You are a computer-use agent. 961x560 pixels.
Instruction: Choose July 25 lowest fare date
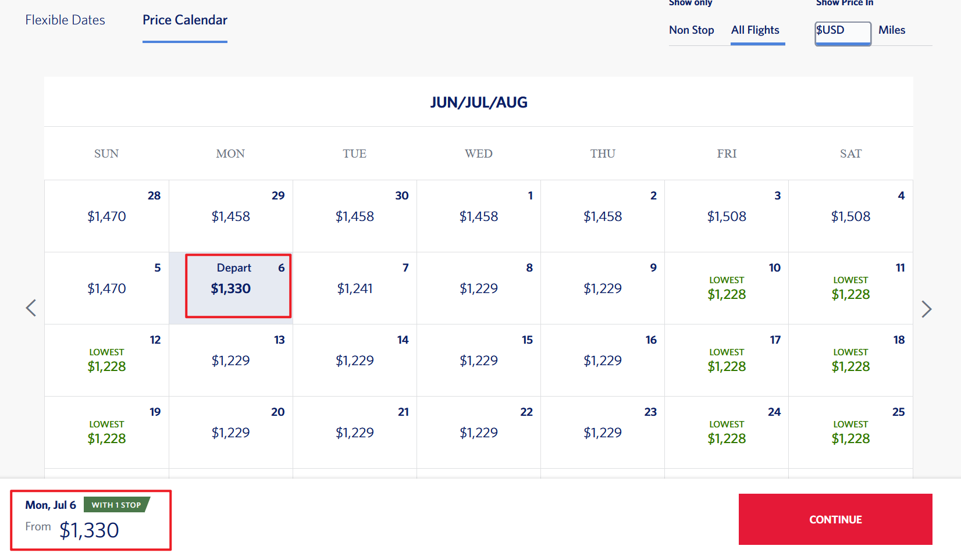coord(850,432)
